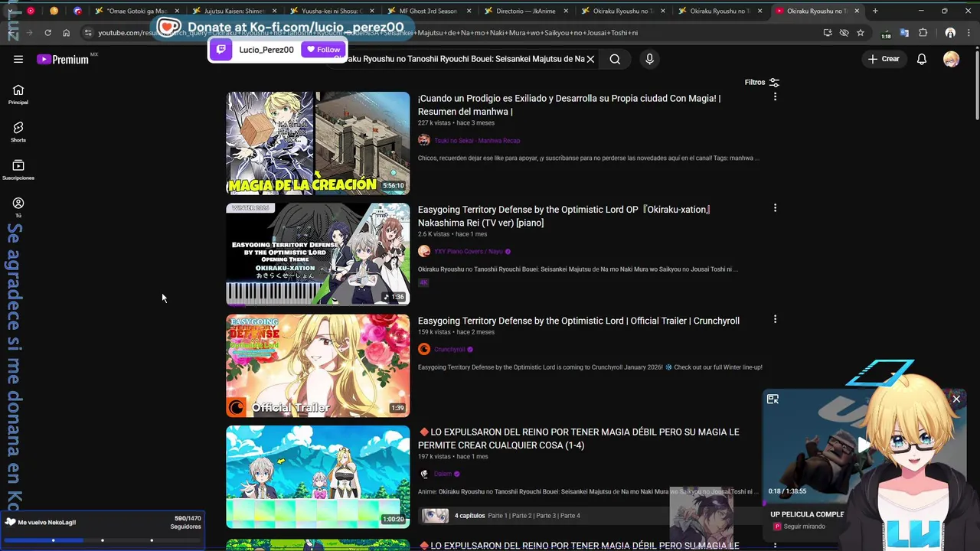Jump to Parte 3 chapter
The height and width of the screenshot is (551, 980).
[545, 516]
